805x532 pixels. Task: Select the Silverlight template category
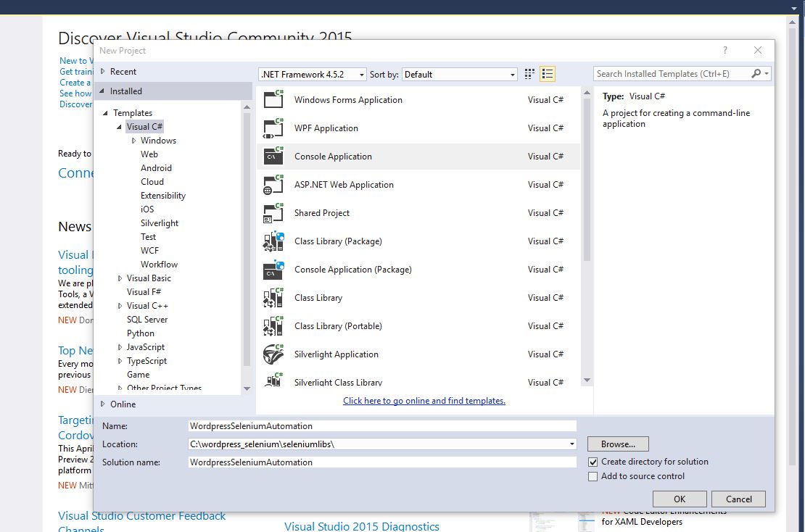160,223
